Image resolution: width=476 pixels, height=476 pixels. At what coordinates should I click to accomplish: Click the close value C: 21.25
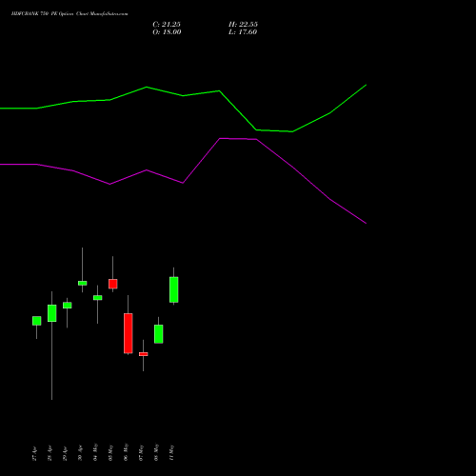tap(167, 25)
